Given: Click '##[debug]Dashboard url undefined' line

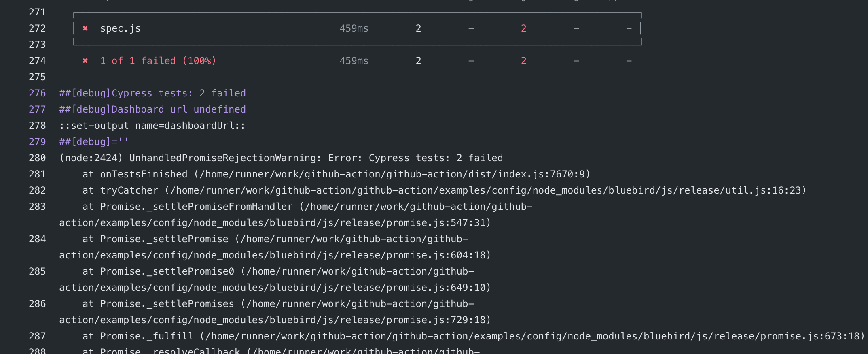Looking at the screenshot, I should click(x=152, y=109).
